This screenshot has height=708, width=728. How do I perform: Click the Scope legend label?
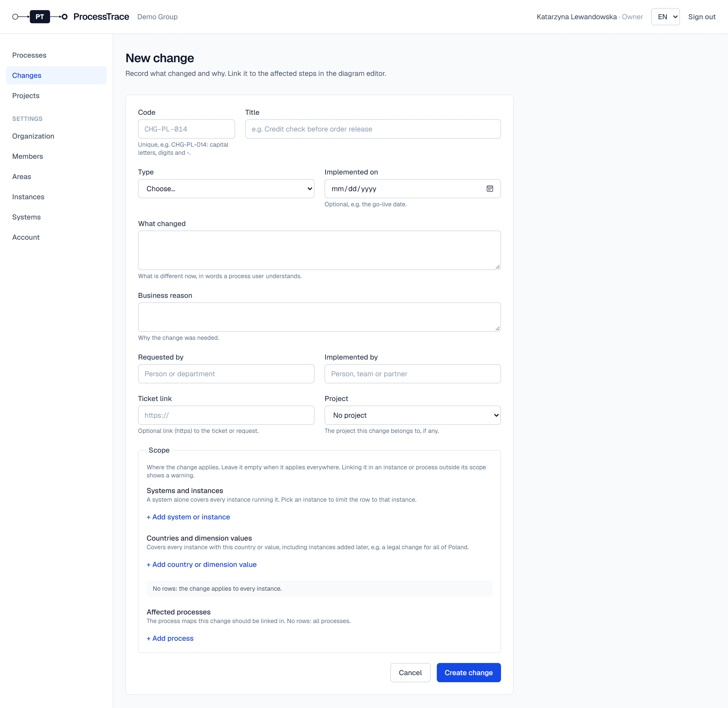pos(159,450)
